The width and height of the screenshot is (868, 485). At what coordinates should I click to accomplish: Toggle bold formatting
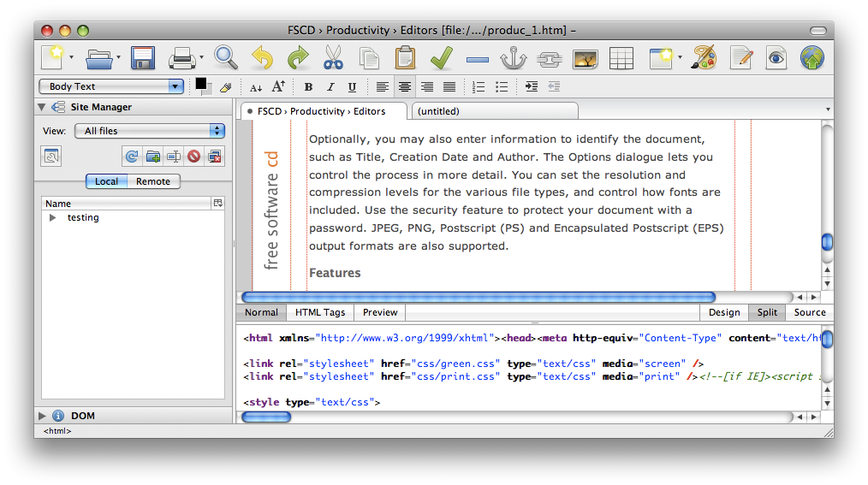pyautogui.click(x=308, y=87)
